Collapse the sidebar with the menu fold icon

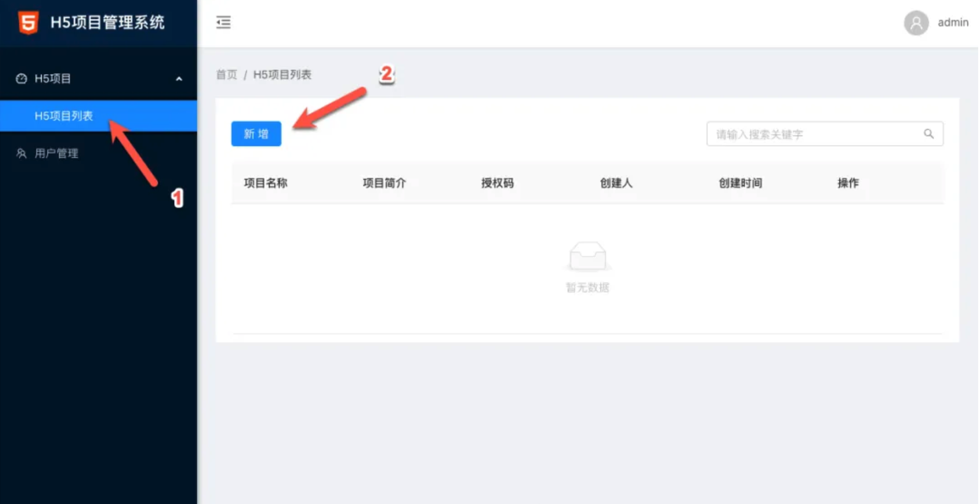coord(223,22)
